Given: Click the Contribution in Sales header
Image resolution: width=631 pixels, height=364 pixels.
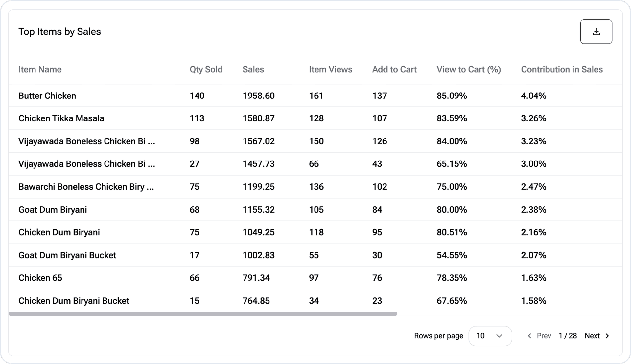Looking at the screenshot, I should point(562,69).
